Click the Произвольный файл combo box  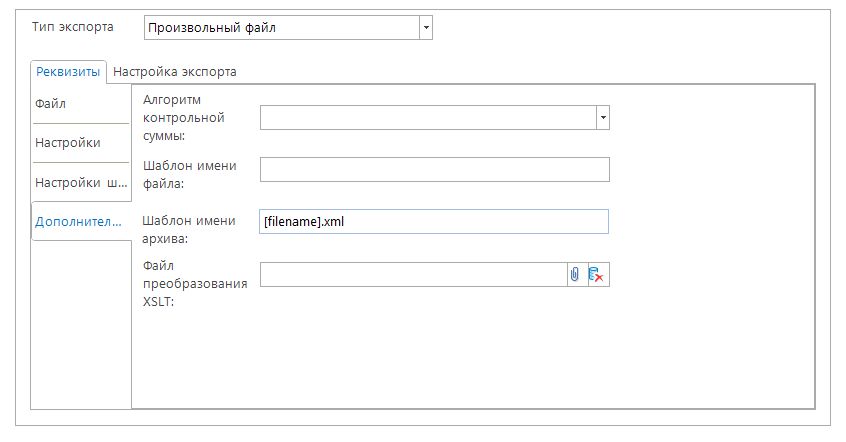pyautogui.click(x=281, y=28)
